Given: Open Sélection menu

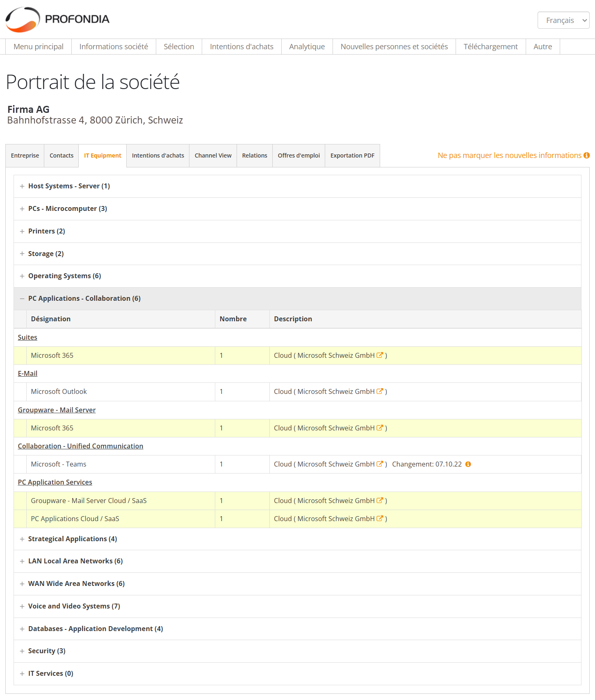Looking at the screenshot, I should click(x=179, y=47).
